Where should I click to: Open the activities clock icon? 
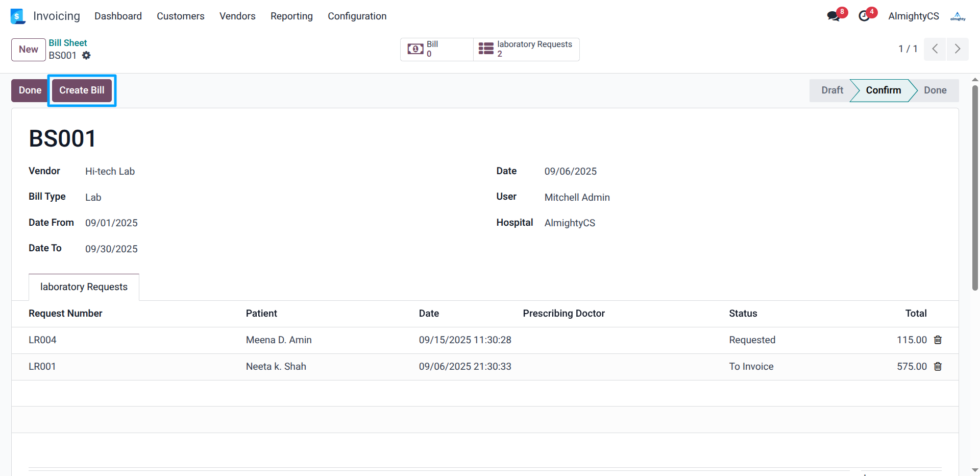coord(864,16)
